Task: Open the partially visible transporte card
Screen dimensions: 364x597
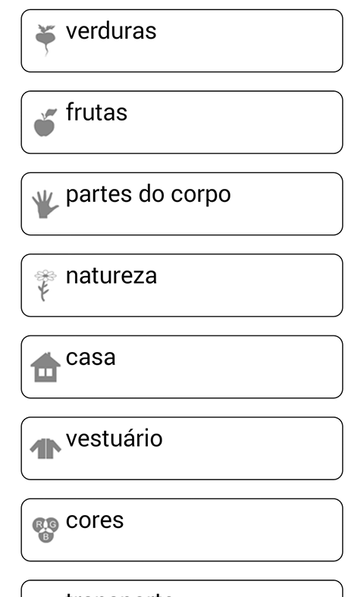Action: coord(182,589)
